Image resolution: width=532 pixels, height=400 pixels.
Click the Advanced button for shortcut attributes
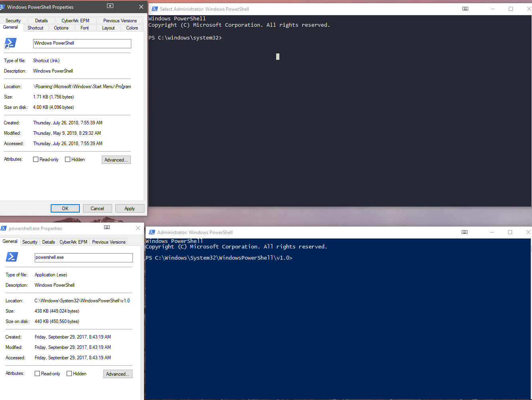pyautogui.click(x=116, y=160)
